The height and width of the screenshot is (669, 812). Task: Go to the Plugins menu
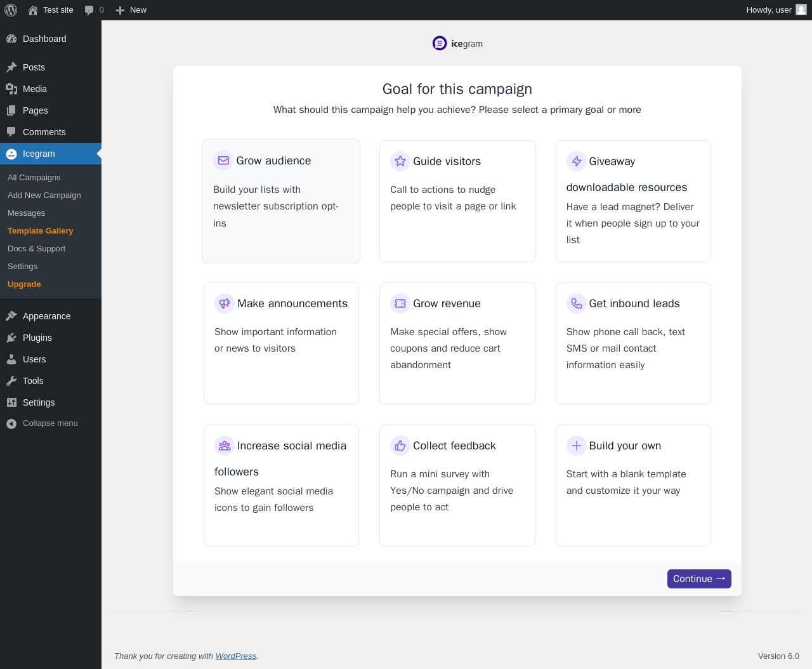pyautogui.click(x=37, y=338)
